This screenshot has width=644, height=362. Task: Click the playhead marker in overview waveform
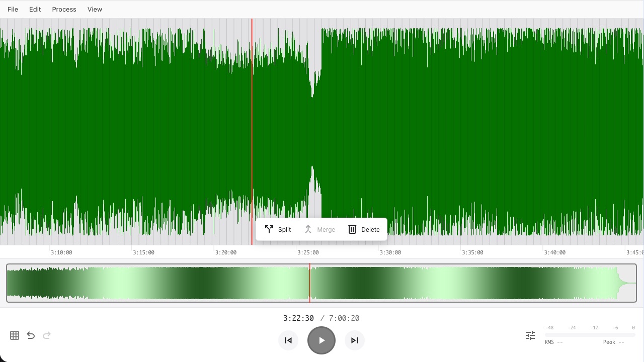(x=309, y=283)
